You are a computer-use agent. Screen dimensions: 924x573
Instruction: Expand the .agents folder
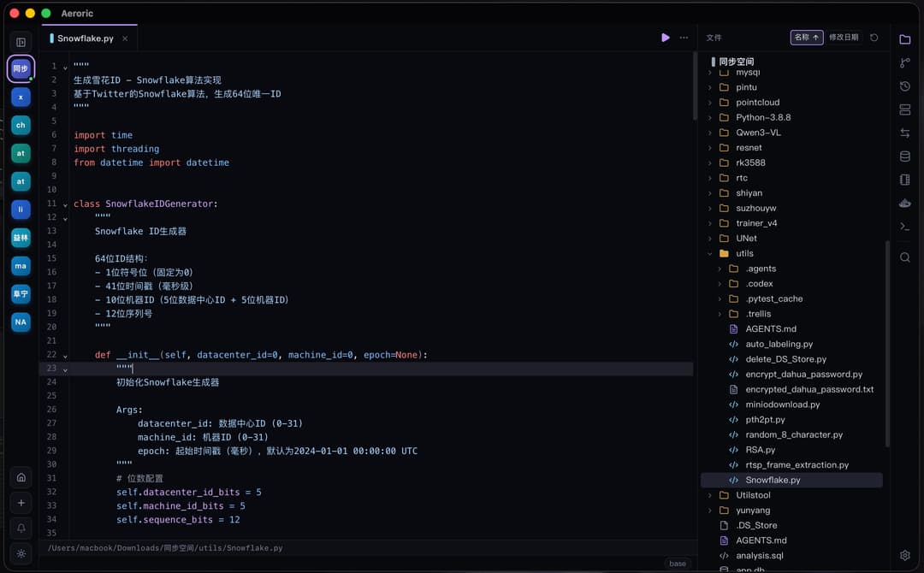[720, 269]
